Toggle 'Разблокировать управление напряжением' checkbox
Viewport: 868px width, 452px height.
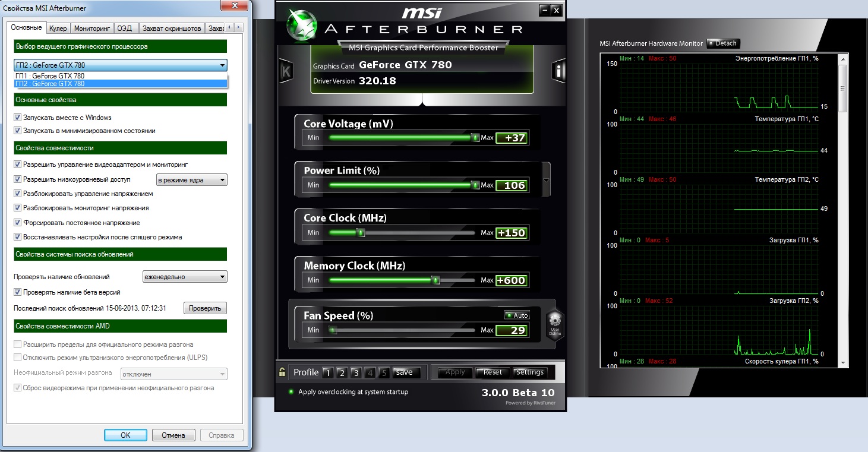tap(18, 194)
